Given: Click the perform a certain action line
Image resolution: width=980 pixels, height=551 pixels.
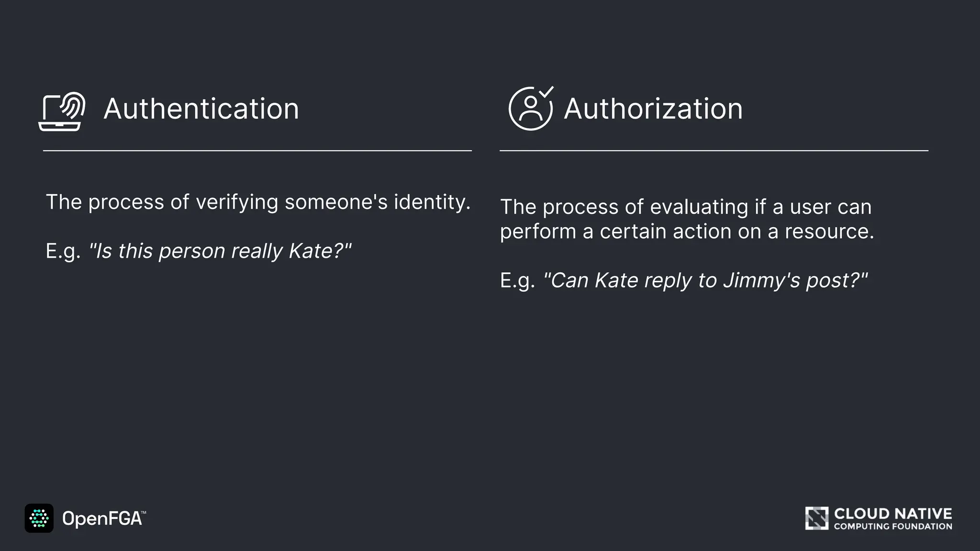Looking at the screenshot, I should pos(687,231).
